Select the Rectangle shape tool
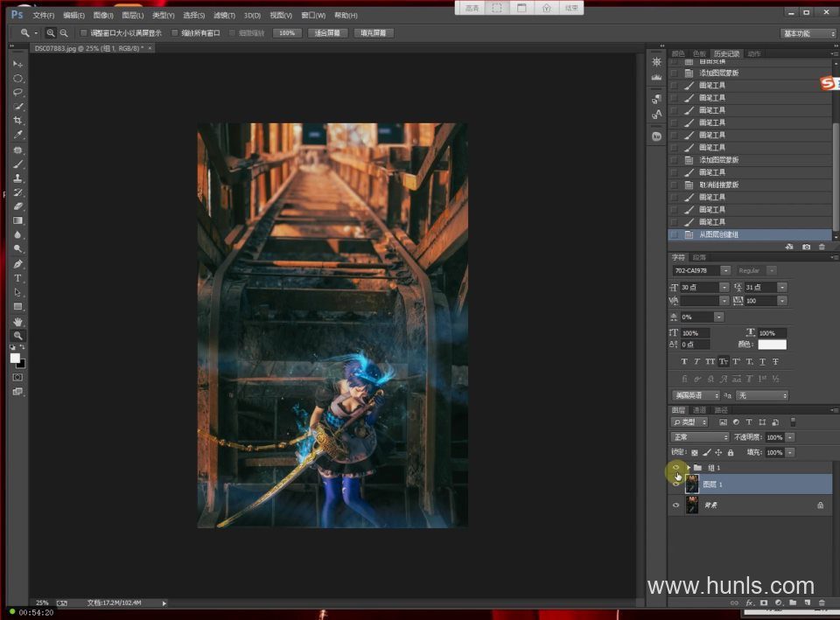Image resolution: width=840 pixels, height=620 pixels. [17, 307]
